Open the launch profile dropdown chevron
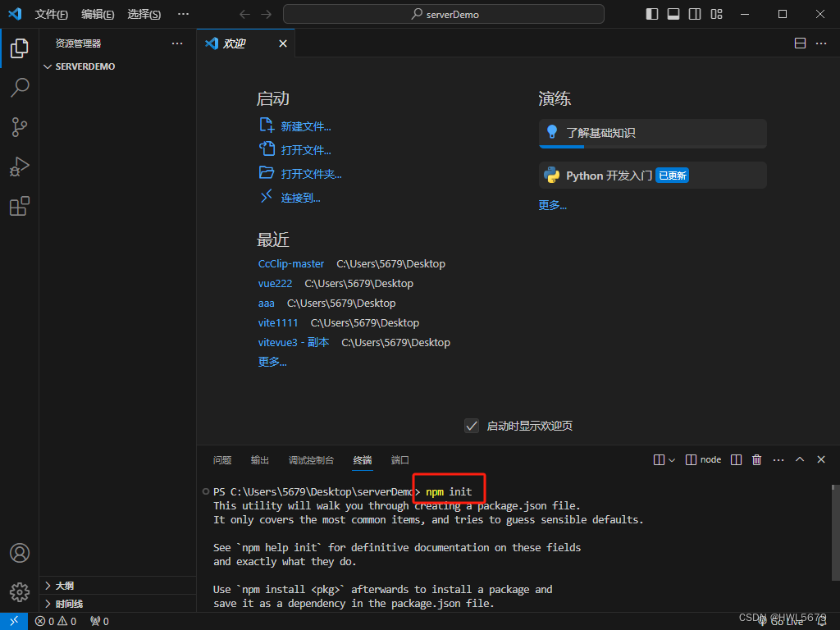840x630 pixels. pyautogui.click(x=672, y=459)
